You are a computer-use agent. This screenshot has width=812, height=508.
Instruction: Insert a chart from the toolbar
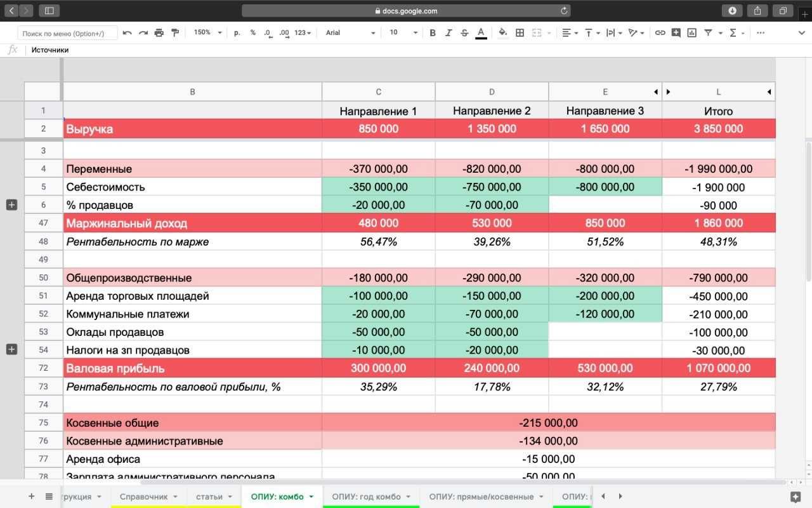click(x=692, y=32)
